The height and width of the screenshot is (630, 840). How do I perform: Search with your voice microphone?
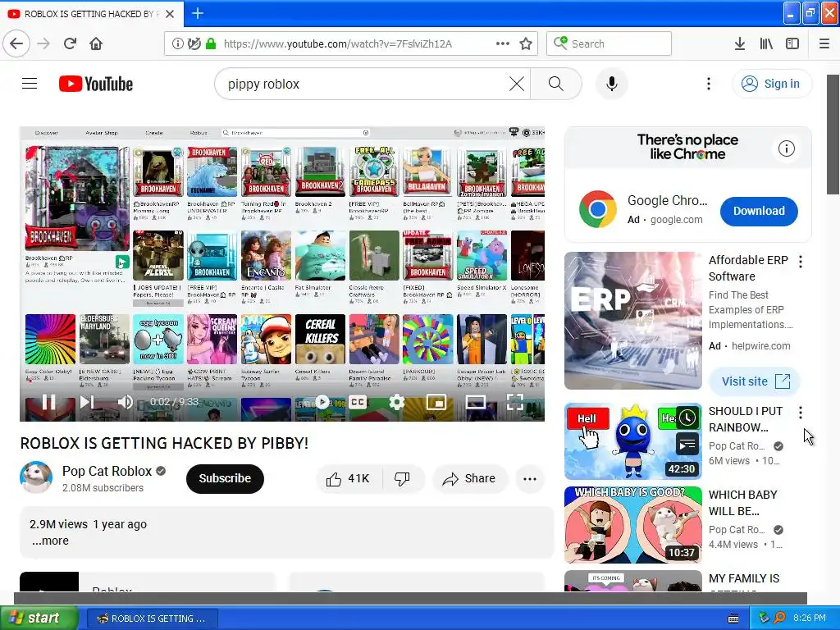611,84
